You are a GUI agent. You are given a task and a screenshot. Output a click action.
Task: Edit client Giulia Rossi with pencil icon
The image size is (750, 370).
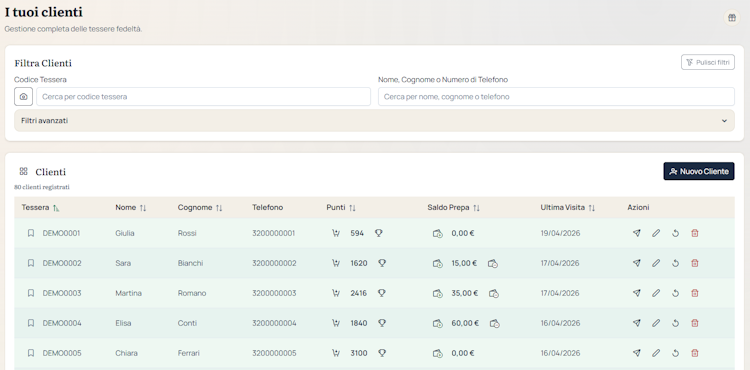[x=656, y=233]
